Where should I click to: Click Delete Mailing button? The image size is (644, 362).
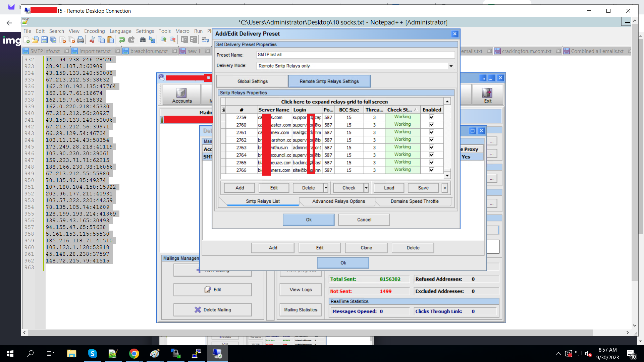click(213, 310)
